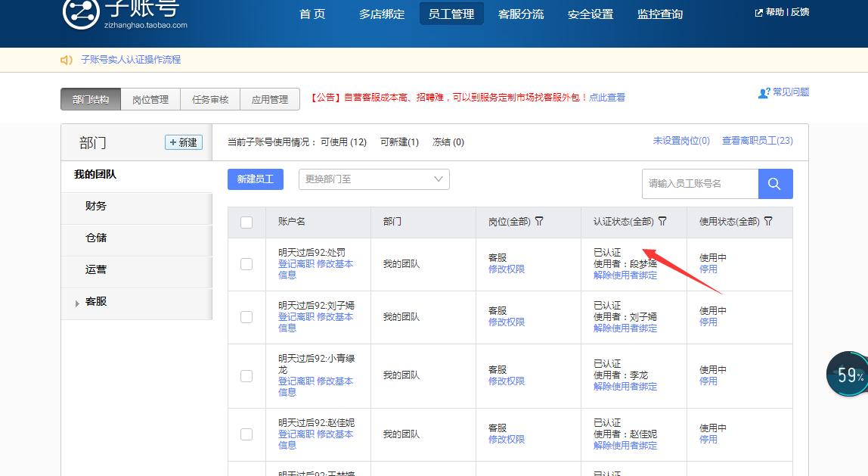868x476 pixels.
Task: Open the 更换部门至 dropdown
Action: click(x=374, y=179)
